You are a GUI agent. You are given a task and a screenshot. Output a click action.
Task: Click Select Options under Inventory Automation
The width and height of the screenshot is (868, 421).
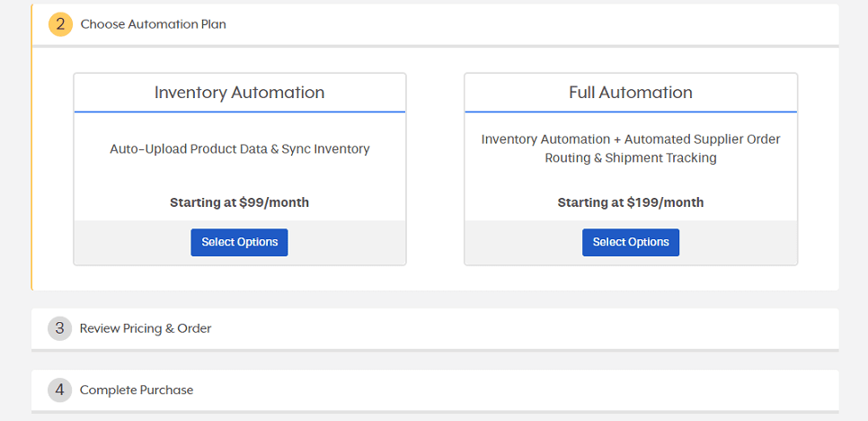coord(239,242)
